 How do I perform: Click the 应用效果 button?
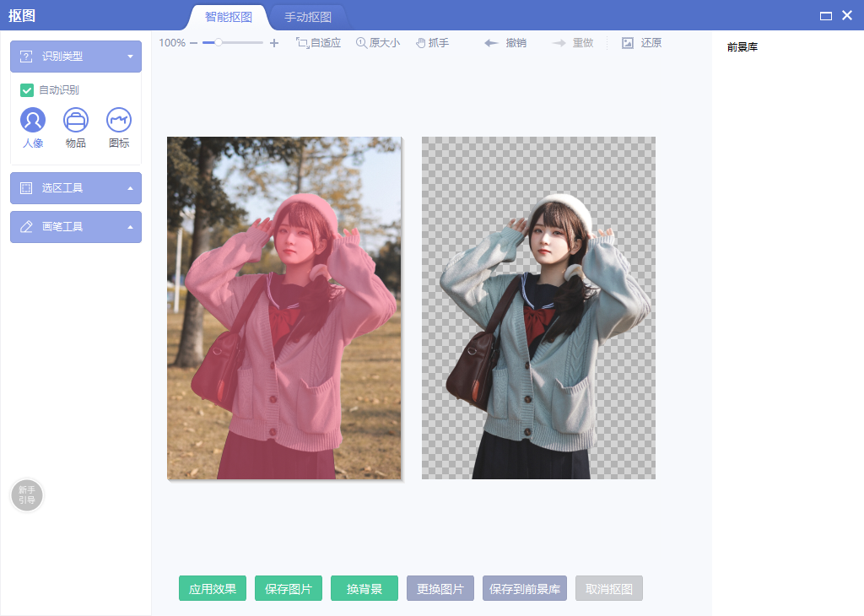[213, 588]
